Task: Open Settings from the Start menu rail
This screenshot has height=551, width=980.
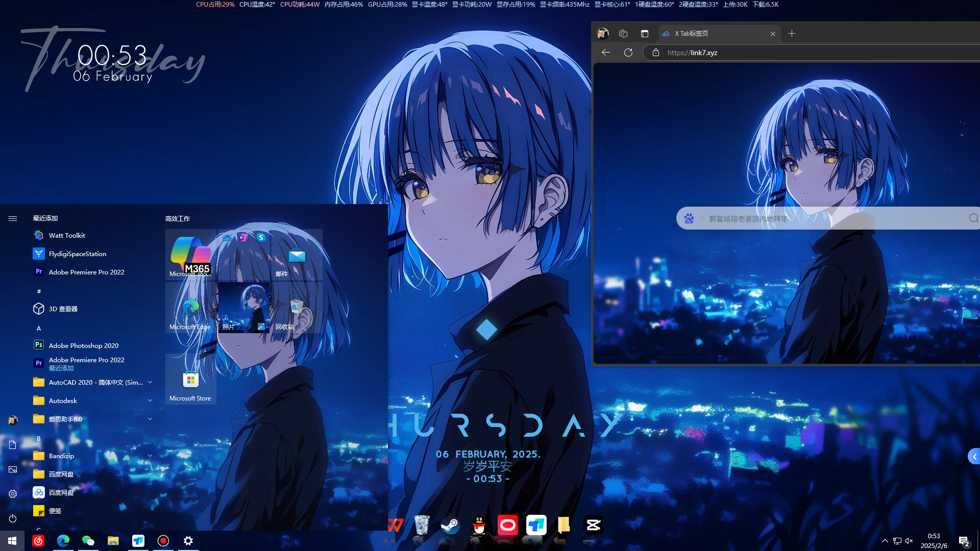Action: point(13,494)
